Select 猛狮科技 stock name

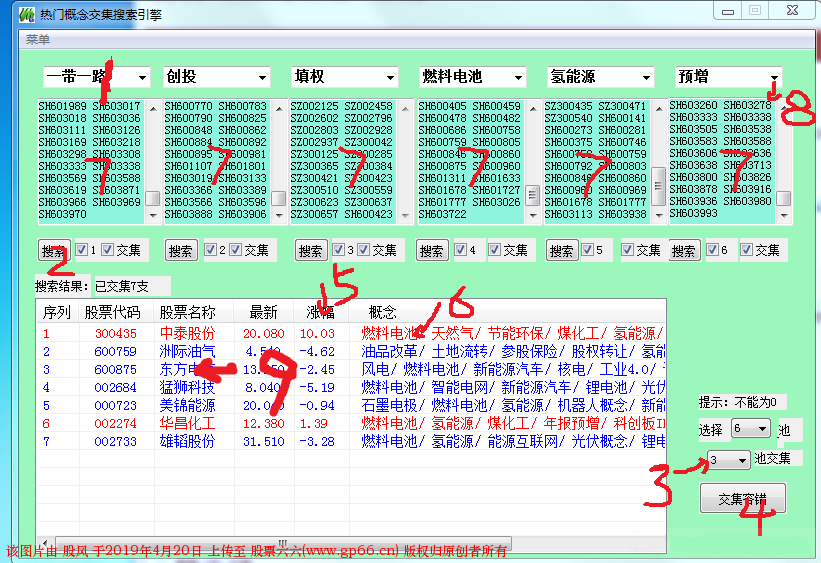187,388
